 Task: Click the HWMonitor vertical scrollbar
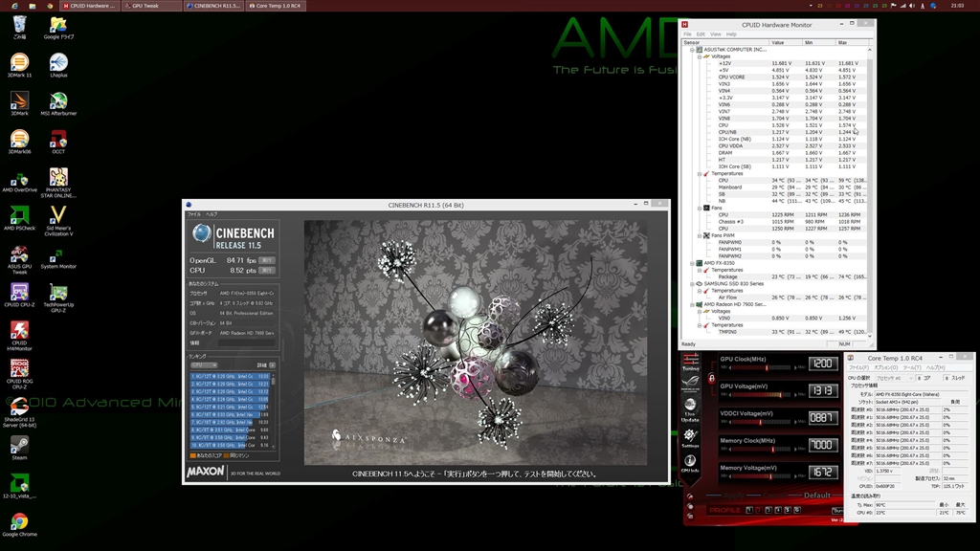click(869, 191)
